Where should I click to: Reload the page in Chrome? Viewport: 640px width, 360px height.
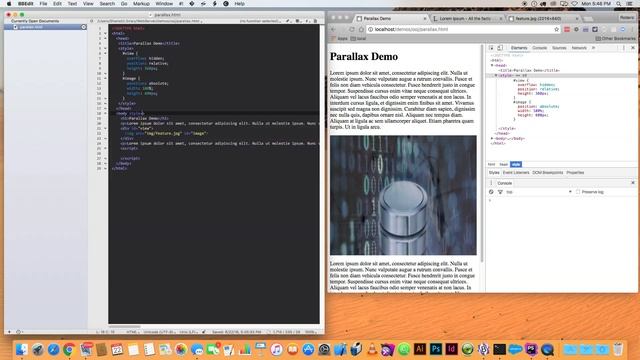[x=351, y=29]
